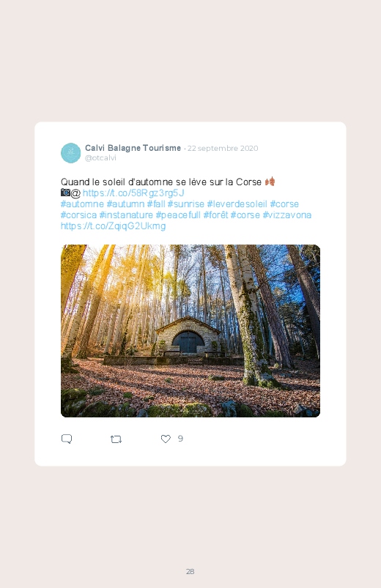
Task: Click the Calvi Balagne Tourisme profile avatar
Action: [70, 153]
